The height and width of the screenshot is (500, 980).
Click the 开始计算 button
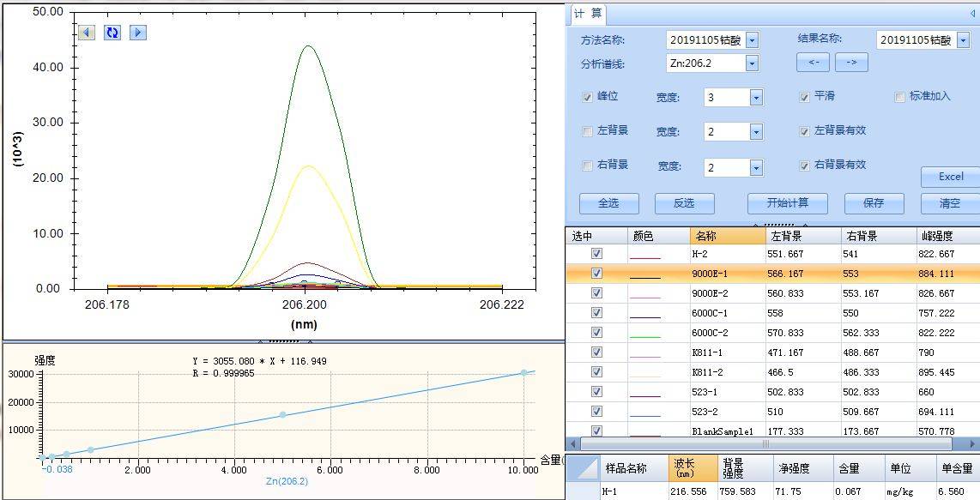[x=787, y=203]
